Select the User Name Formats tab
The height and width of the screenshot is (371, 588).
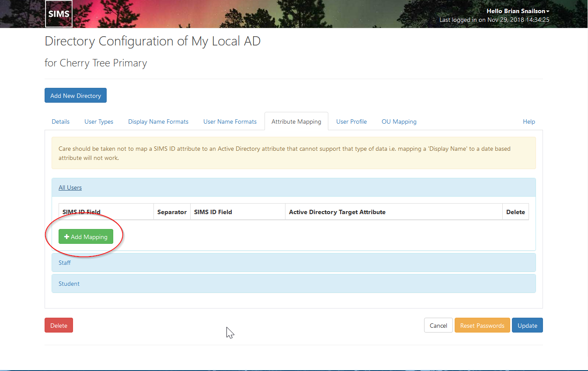click(230, 121)
